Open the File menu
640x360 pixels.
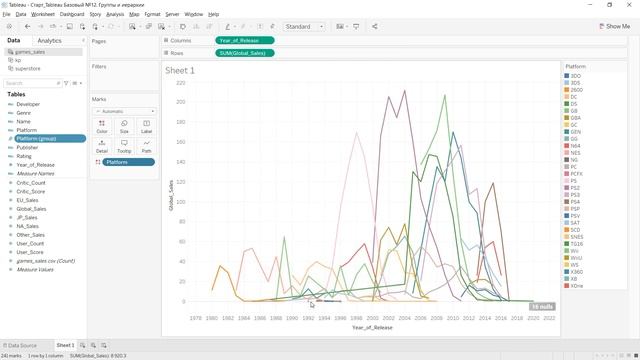click(6, 14)
